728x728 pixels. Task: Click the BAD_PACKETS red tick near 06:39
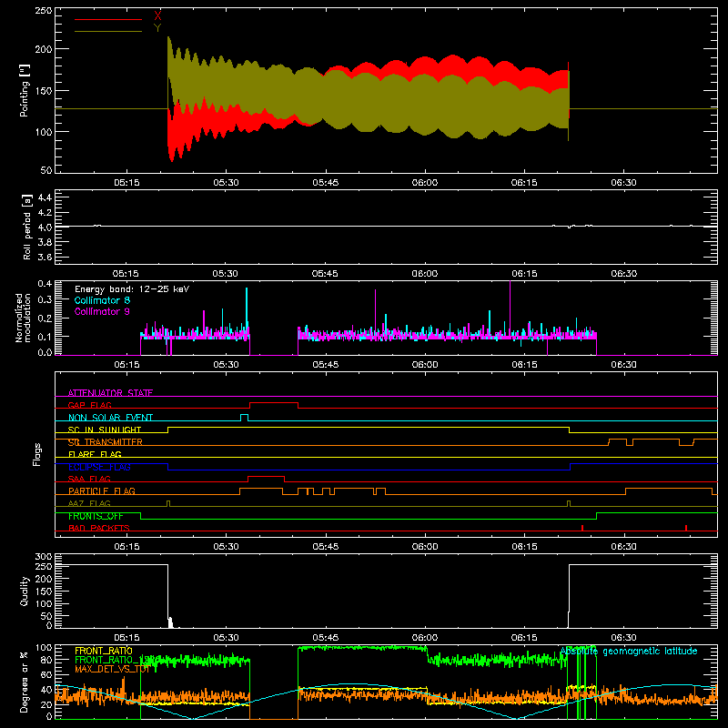point(686,528)
